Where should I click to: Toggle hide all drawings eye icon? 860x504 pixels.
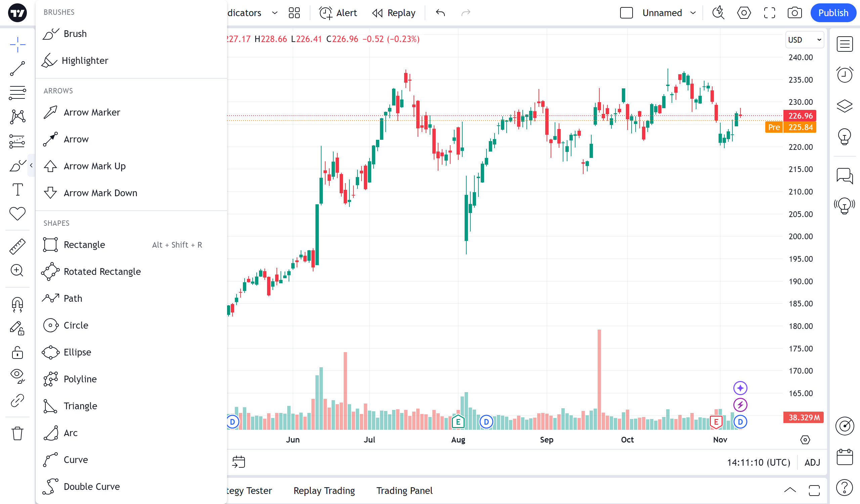point(17,375)
